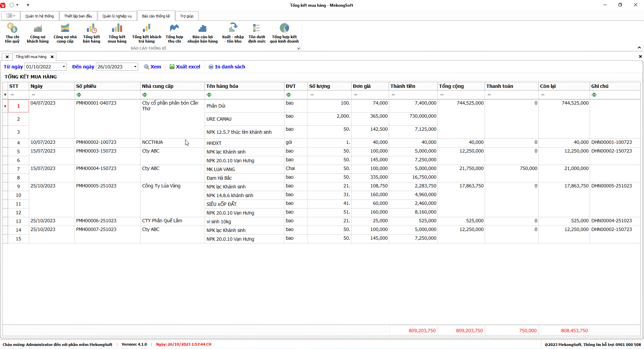644x349 pixels.
Task: Expand the Đến ngày date dropdown
Action: [x=135, y=67]
